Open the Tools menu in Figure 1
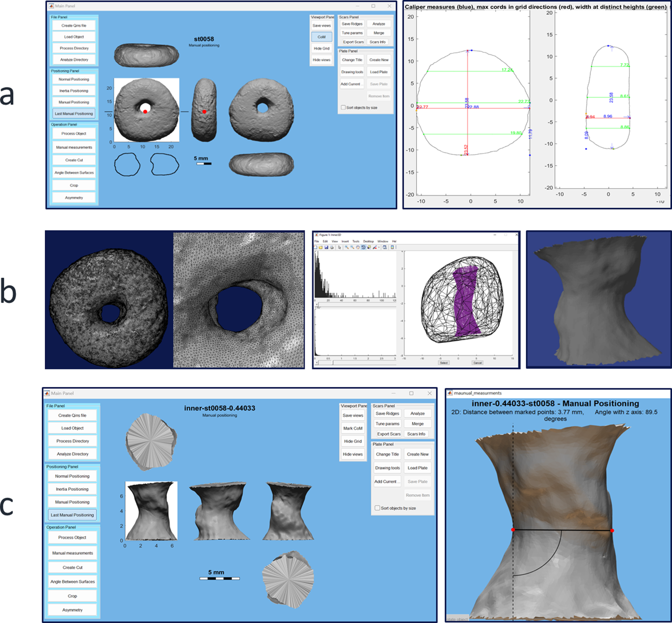This screenshot has width=672, height=623. point(356,241)
